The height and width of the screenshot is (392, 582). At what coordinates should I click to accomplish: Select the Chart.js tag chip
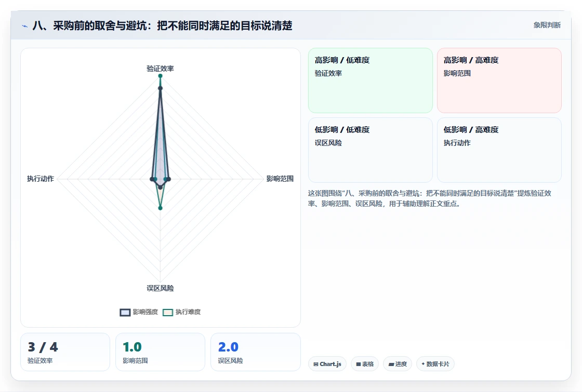pos(327,364)
